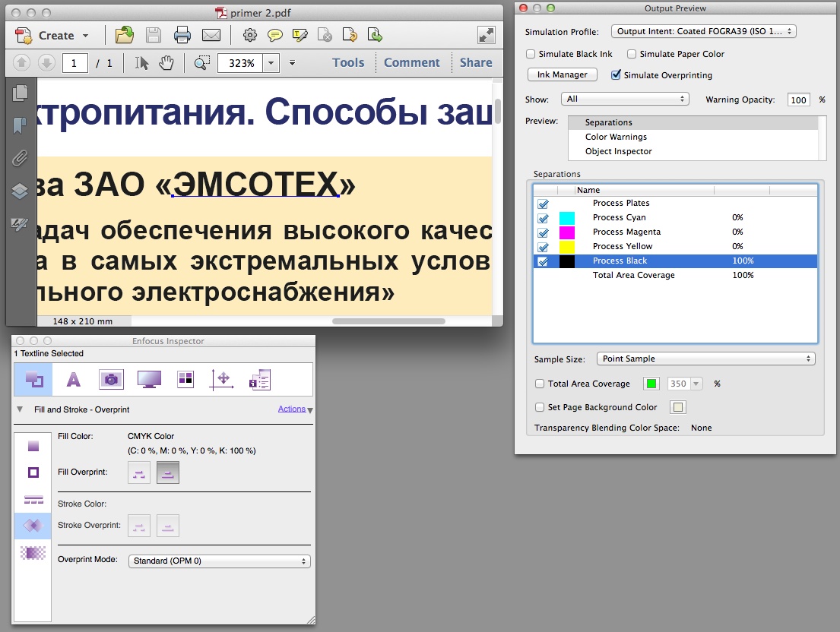Click the green Total Area Coverage swatch
The height and width of the screenshot is (632, 840).
tap(651, 384)
